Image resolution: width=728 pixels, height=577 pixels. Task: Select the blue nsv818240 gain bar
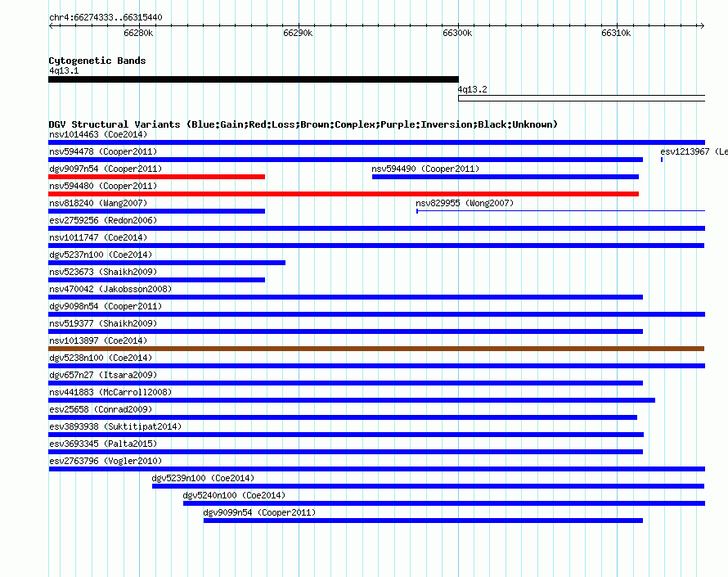click(x=156, y=211)
